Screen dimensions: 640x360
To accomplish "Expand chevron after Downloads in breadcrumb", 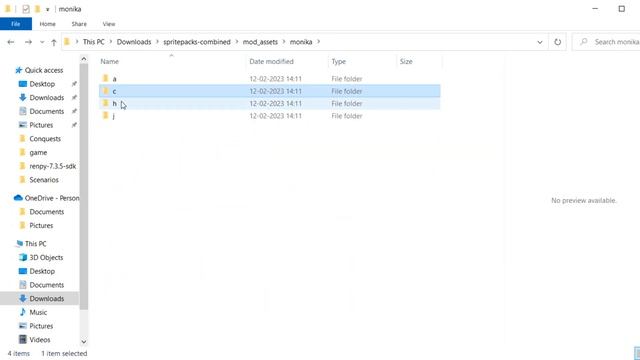I will coord(157,42).
